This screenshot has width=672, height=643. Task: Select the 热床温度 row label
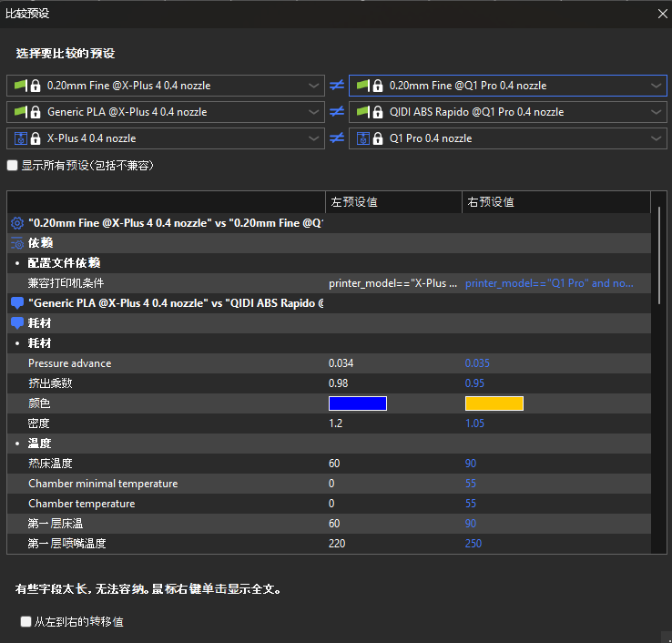[x=50, y=464]
